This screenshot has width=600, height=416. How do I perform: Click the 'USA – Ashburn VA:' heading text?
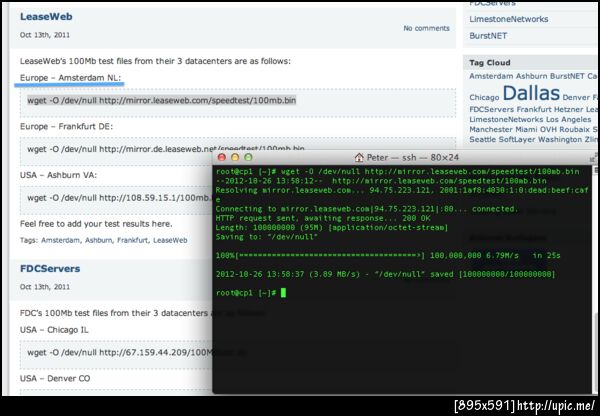tap(59, 175)
